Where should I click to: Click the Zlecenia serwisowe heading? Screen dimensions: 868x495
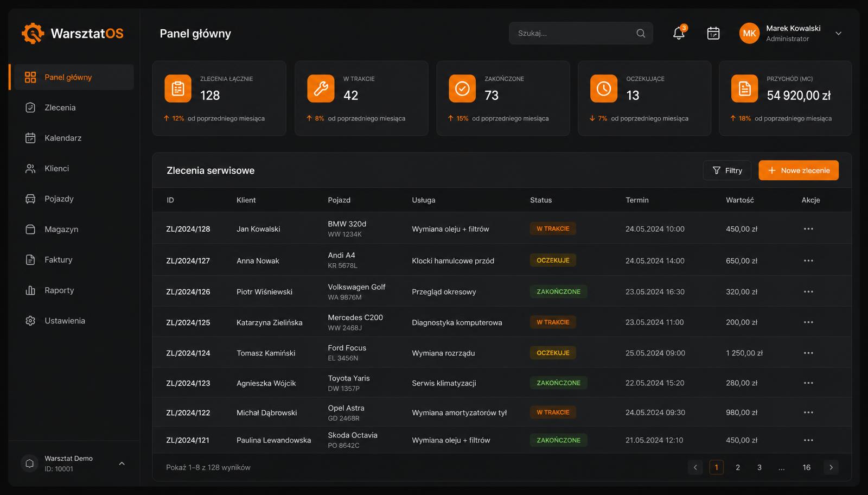(210, 170)
